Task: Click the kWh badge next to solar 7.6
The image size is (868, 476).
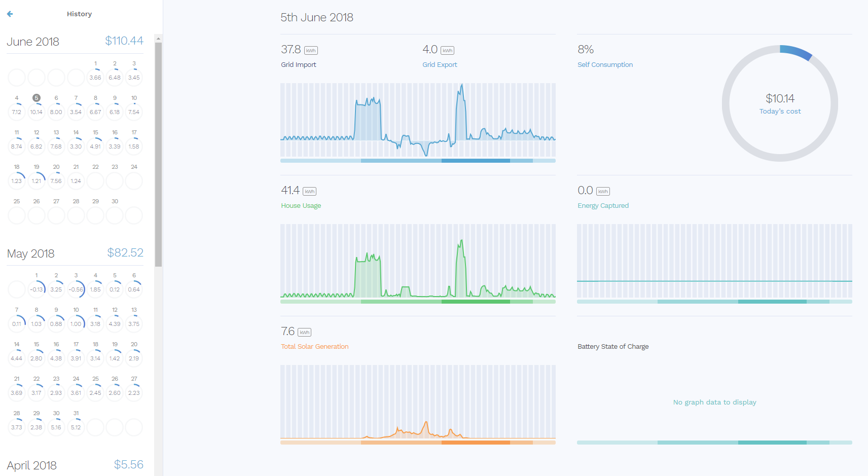Action: coord(304,332)
